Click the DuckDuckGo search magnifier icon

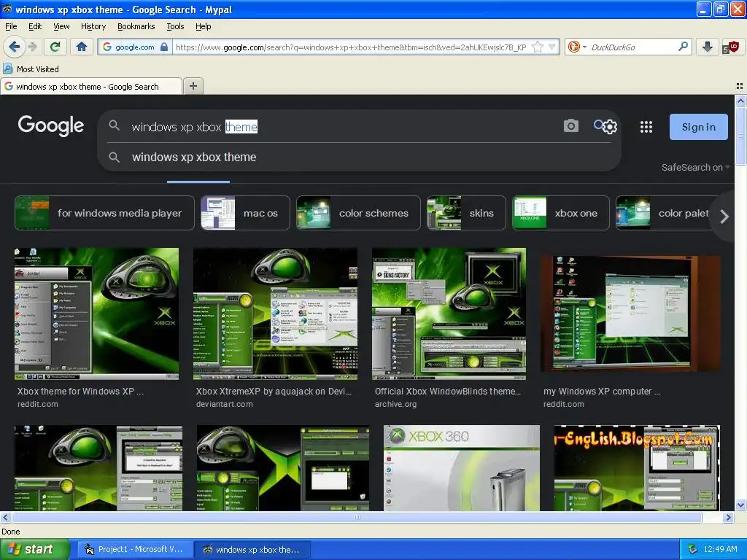point(683,47)
